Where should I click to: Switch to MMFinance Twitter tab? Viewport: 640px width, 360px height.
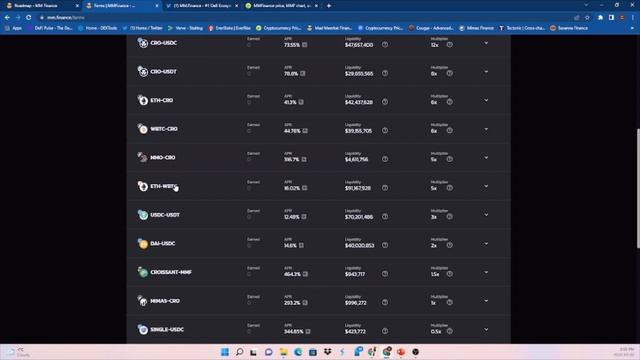[x=202, y=6]
